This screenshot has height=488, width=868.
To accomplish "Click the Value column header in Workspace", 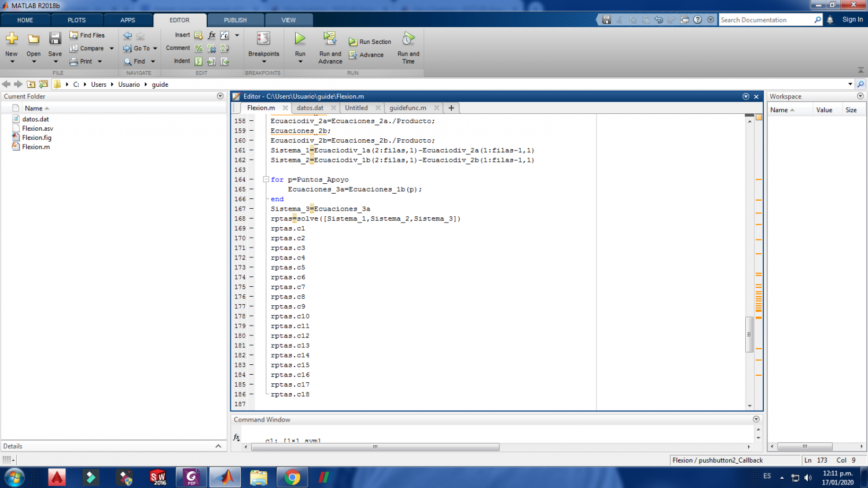I will coord(824,110).
